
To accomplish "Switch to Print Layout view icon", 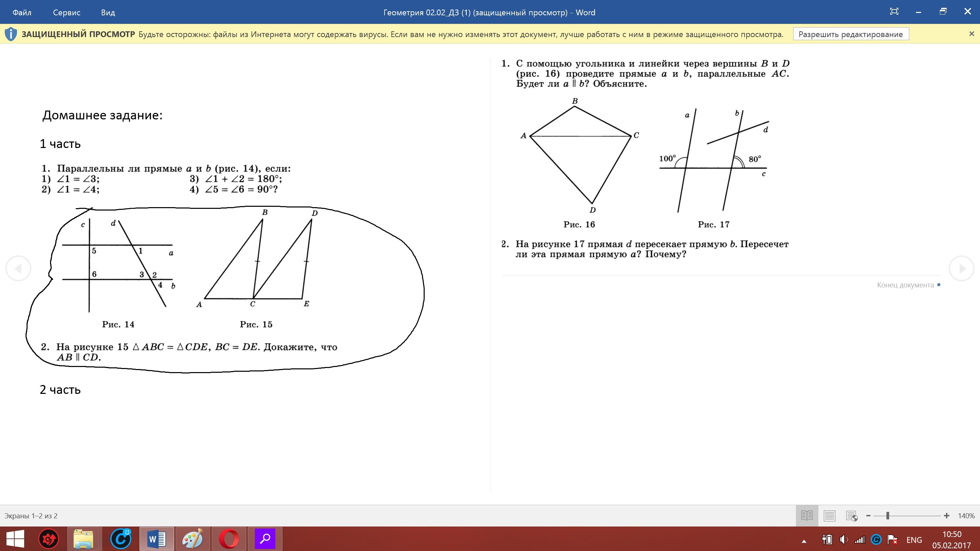I will click(829, 516).
